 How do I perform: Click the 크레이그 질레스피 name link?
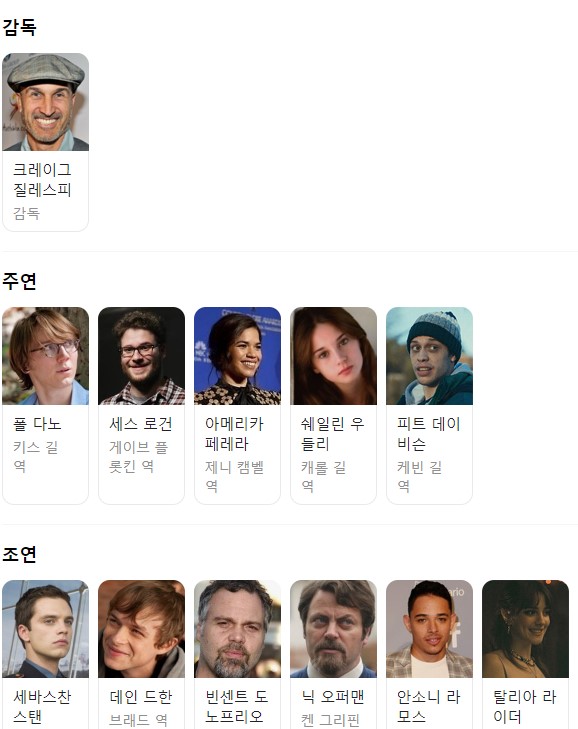pos(42,179)
